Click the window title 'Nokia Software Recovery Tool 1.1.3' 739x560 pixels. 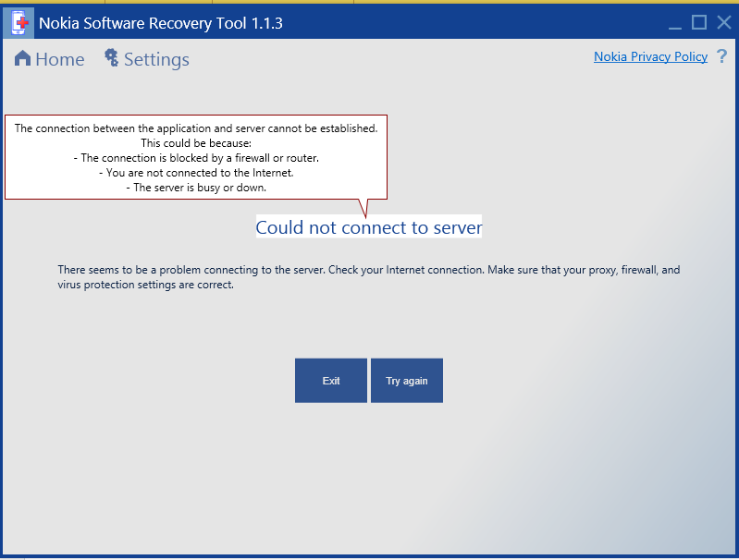coord(161,23)
